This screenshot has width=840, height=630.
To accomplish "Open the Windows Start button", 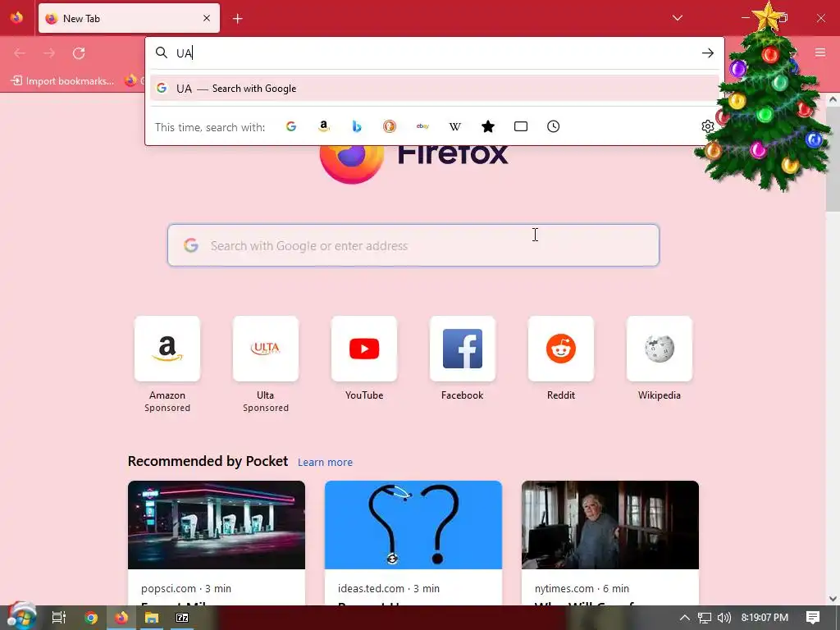I will 21,617.
